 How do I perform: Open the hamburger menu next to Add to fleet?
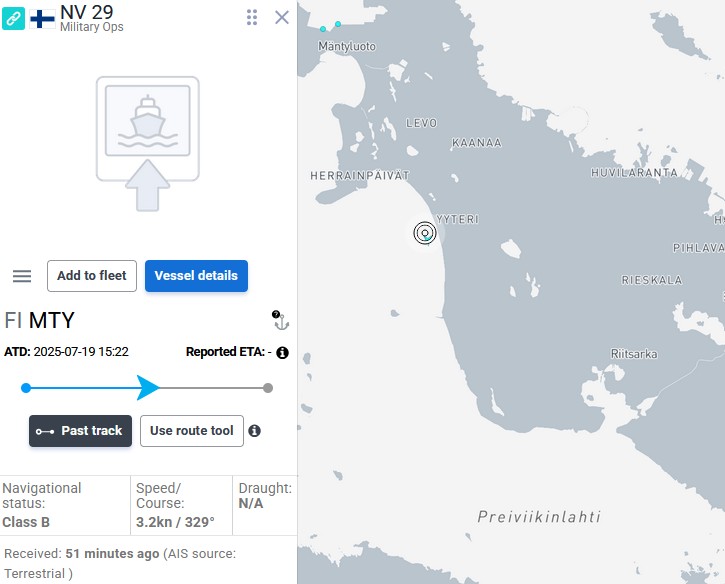pyautogui.click(x=22, y=276)
